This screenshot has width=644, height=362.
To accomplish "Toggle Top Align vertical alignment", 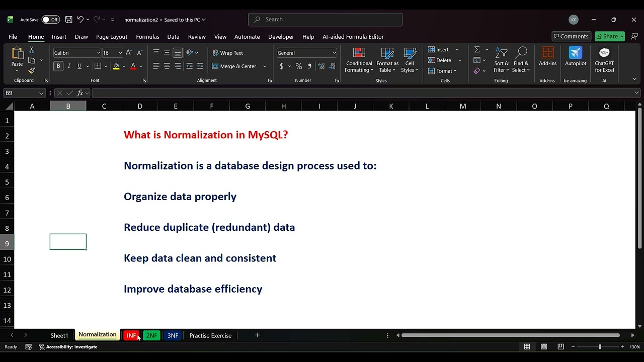I will pos(156,53).
